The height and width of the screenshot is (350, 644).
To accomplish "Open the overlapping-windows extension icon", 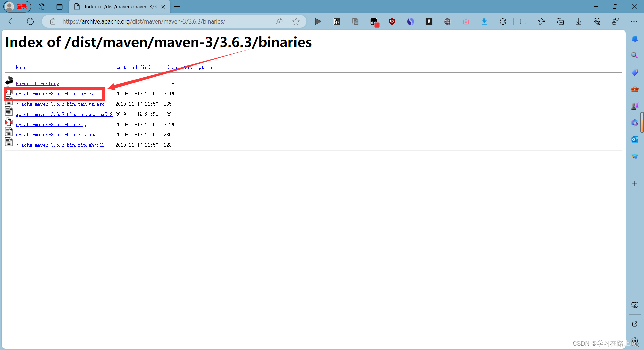I will pyautogui.click(x=355, y=21).
